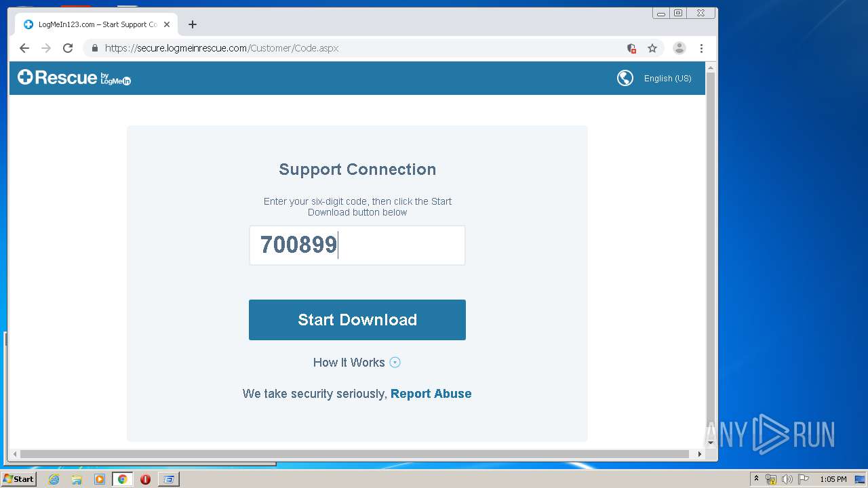
Task: Open network tray icon
Action: [x=771, y=479]
